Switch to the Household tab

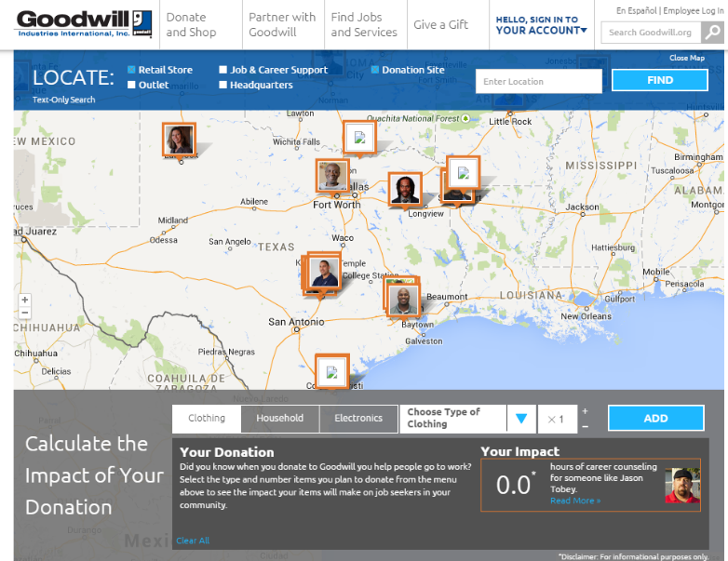280,419
